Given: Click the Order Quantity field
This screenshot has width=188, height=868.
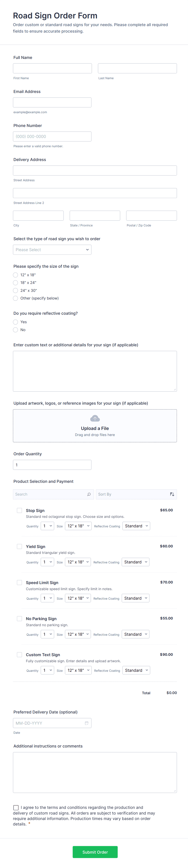Looking at the screenshot, I should [52, 465].
